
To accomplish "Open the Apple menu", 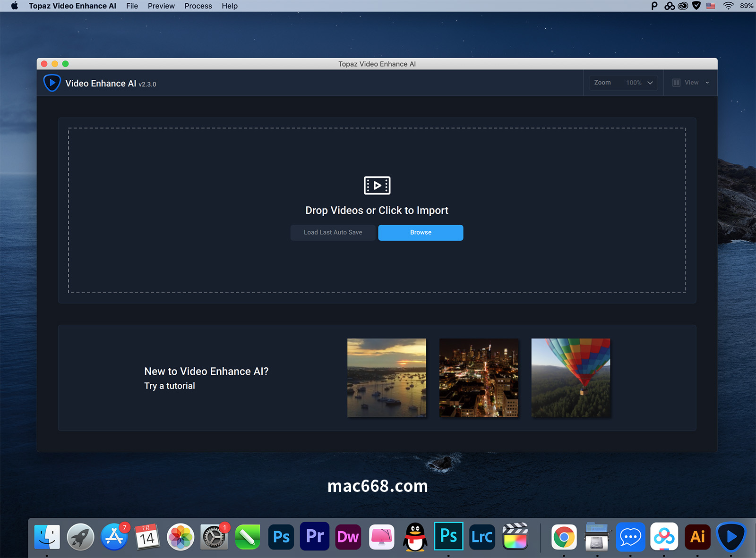I will [x=15, y=6].
